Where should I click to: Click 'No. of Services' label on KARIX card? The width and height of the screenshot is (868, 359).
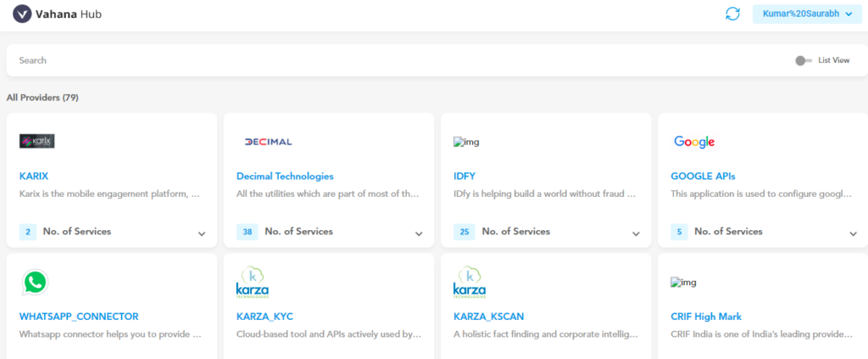point(77,232)
